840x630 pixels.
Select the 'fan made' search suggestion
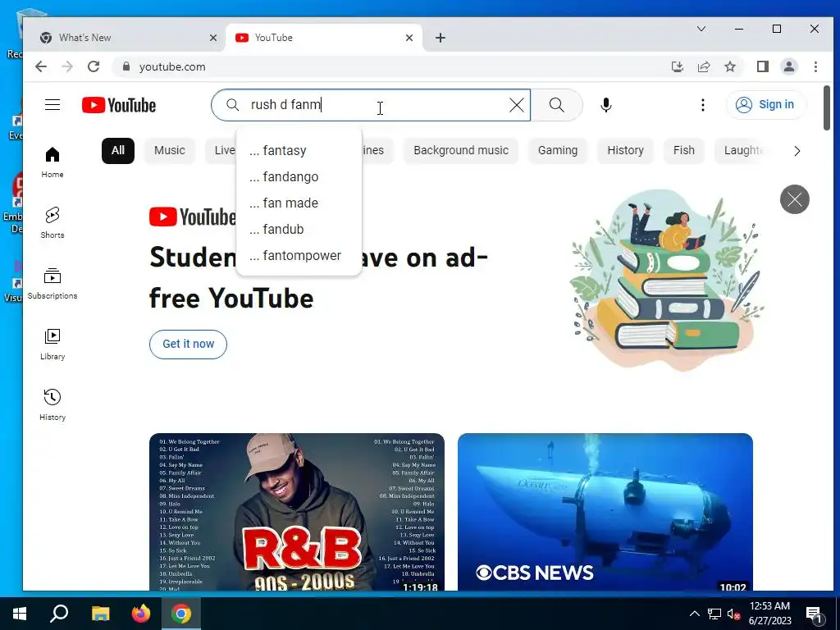(x=299, y=203)
